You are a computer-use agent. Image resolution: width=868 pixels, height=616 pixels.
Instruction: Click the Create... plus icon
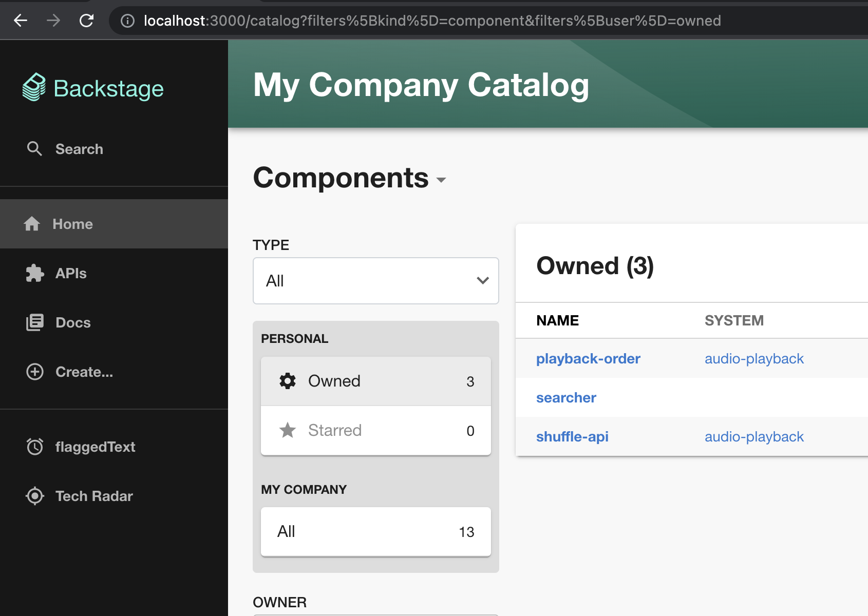pyautogui.click(x=34, y=372)
